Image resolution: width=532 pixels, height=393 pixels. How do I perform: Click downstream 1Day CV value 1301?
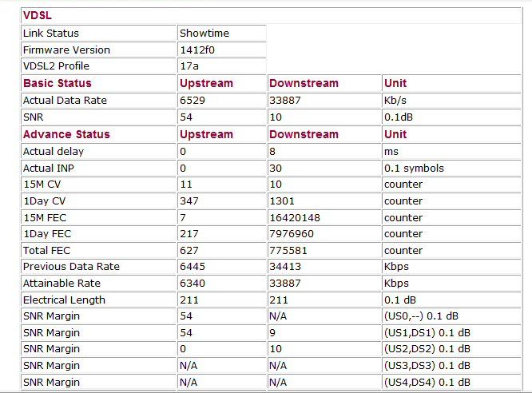pos(282,201)
